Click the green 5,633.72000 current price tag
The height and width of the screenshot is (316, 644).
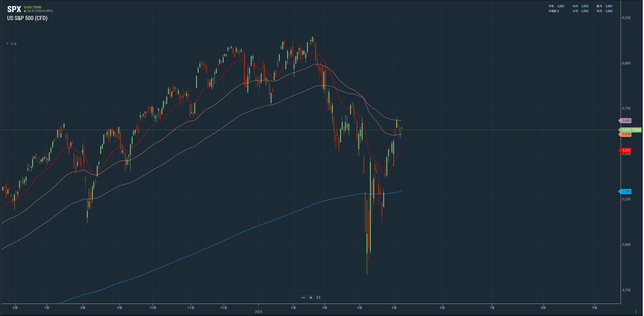coord(630,130)
